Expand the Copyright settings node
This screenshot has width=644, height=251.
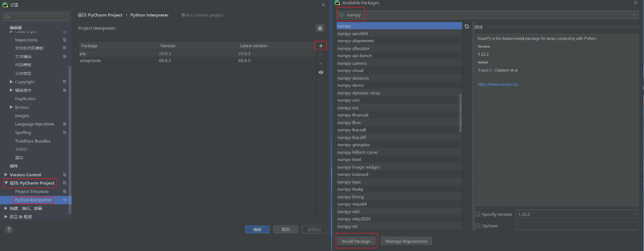[11, 82]
